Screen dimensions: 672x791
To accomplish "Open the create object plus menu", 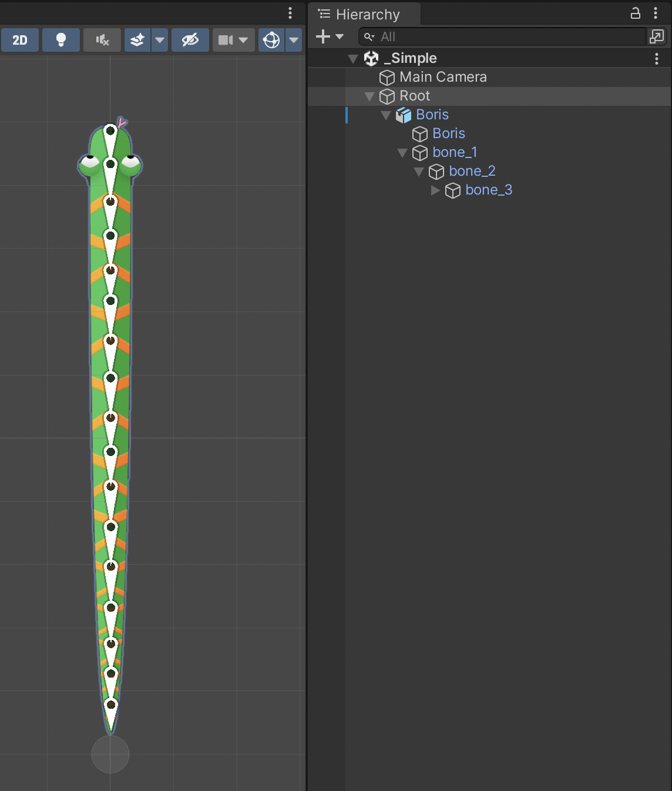I will 322,36.
